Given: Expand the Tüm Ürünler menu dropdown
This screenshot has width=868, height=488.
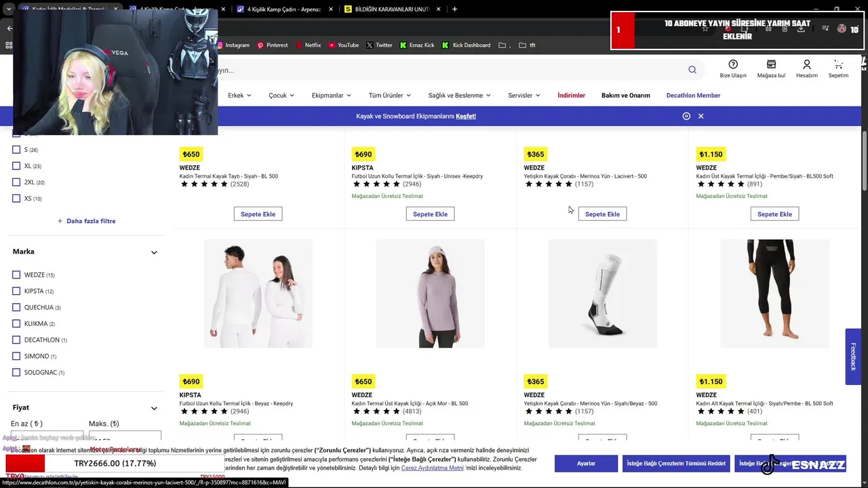Looking at the screenshot, I should click(x=390, y=96).
